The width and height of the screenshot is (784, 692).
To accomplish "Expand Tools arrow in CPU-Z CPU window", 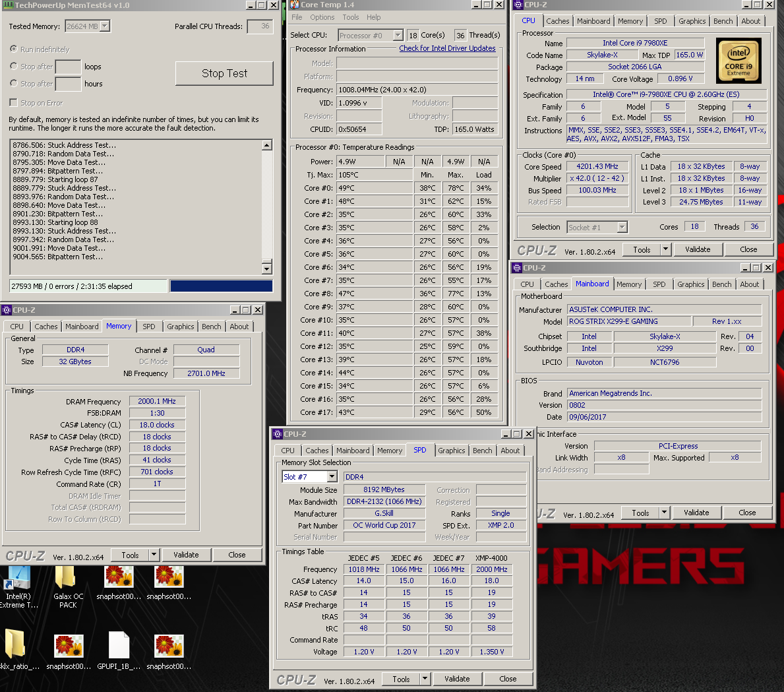I will tap(665, 249).
